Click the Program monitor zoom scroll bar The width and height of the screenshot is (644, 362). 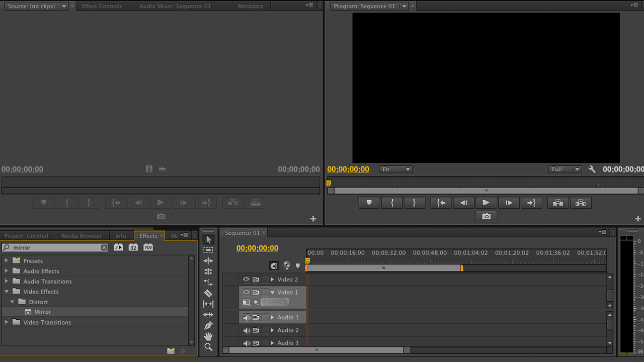click(x=487, y=191)
